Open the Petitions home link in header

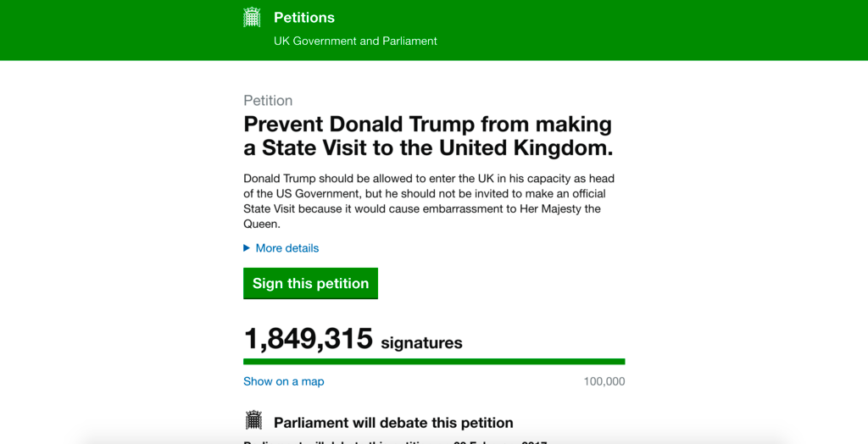pyautogui.click(x=304, y=18)
